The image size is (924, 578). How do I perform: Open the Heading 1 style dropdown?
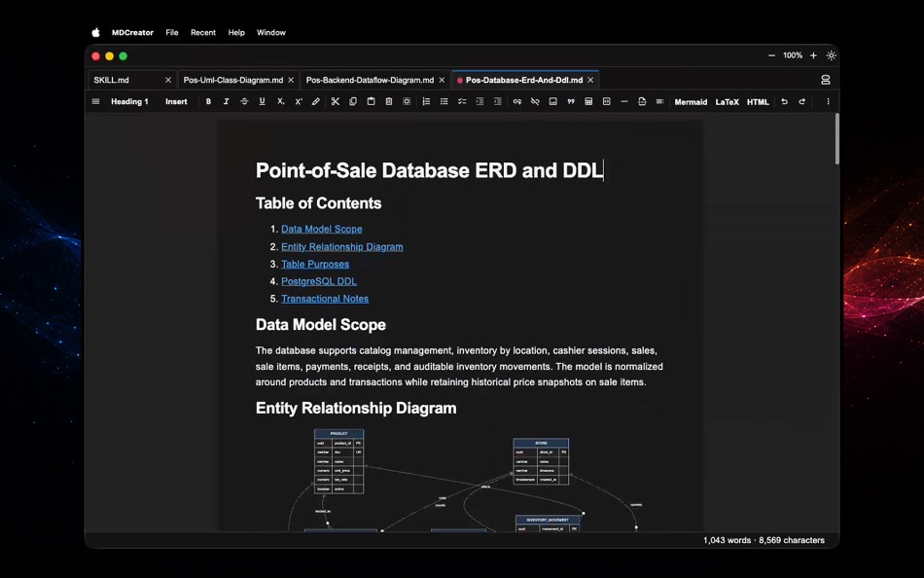coord(129,101)
